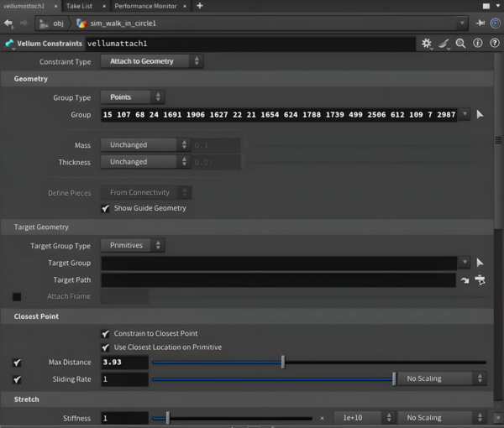Switch to the Take List tab
The image size is (504, 428).
click(x=80, y=6)
